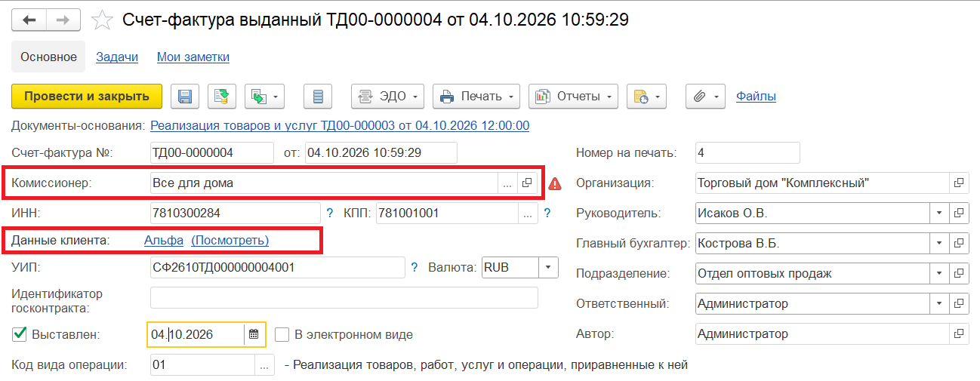
Task: Open the calendar picker for Выставлен date
Action: click(254, 333)
